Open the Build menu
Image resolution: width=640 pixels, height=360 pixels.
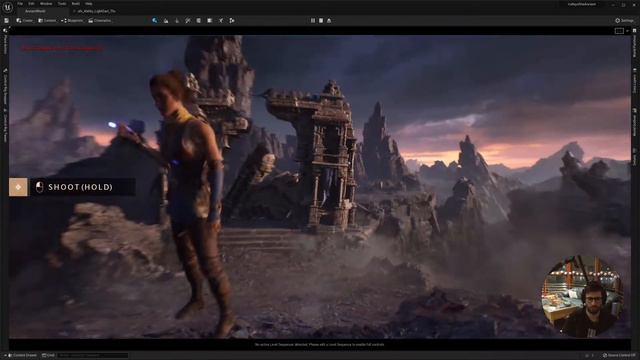(x=76, y=4)
